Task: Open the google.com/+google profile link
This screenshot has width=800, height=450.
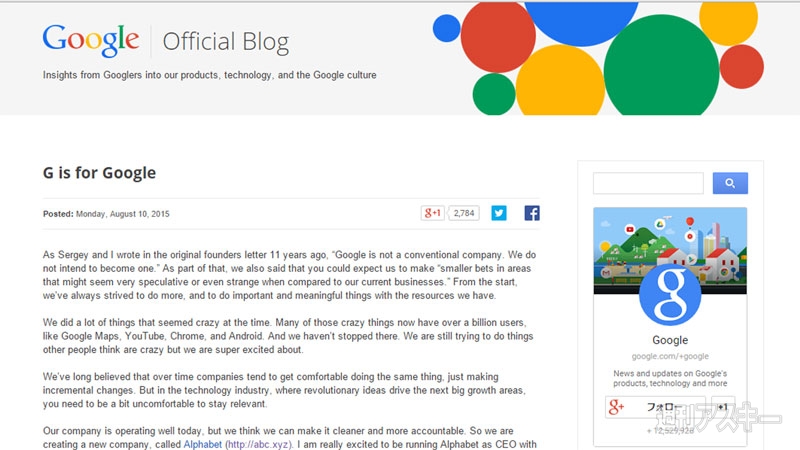Action: pos(670,357)
